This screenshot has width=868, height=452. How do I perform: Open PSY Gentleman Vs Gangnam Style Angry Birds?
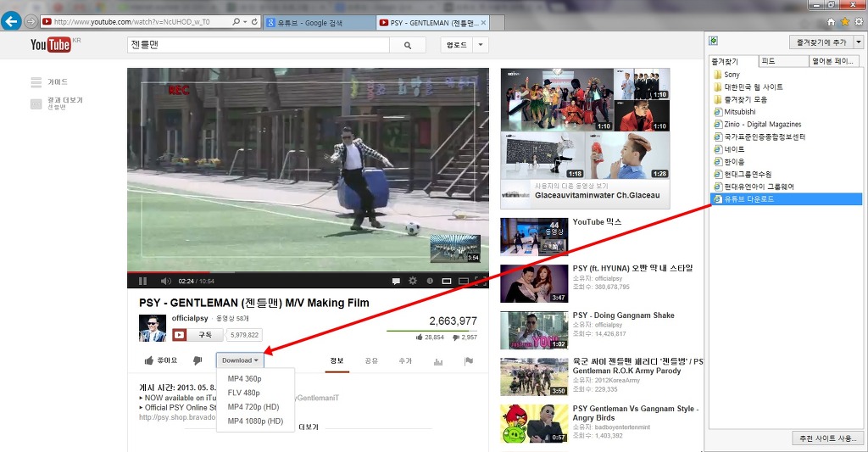click(x=636, y=413)
